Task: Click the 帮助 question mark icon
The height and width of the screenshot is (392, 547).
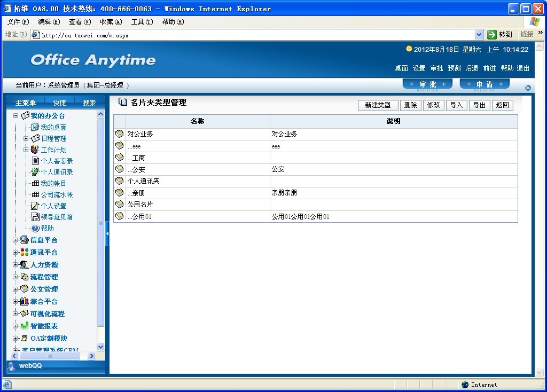Action: [x=35, y=228]
